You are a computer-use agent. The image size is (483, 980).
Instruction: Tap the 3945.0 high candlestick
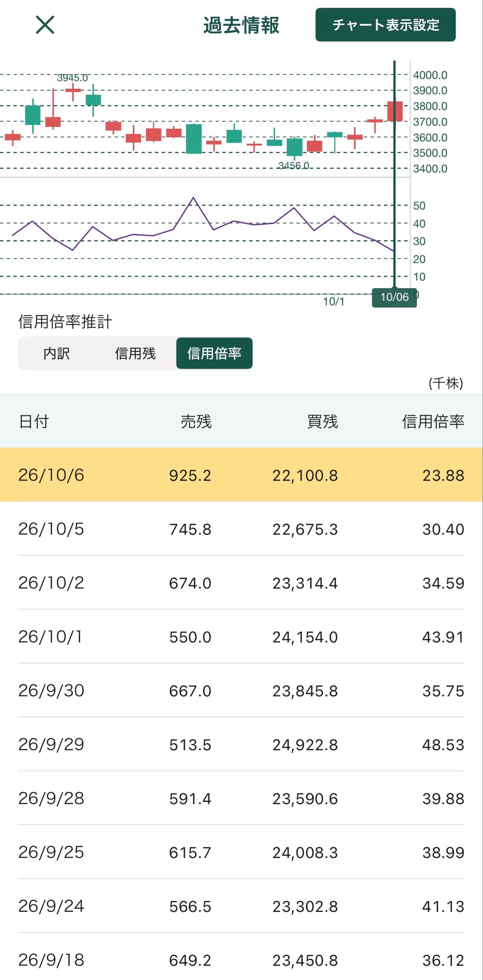coord(73,91)
